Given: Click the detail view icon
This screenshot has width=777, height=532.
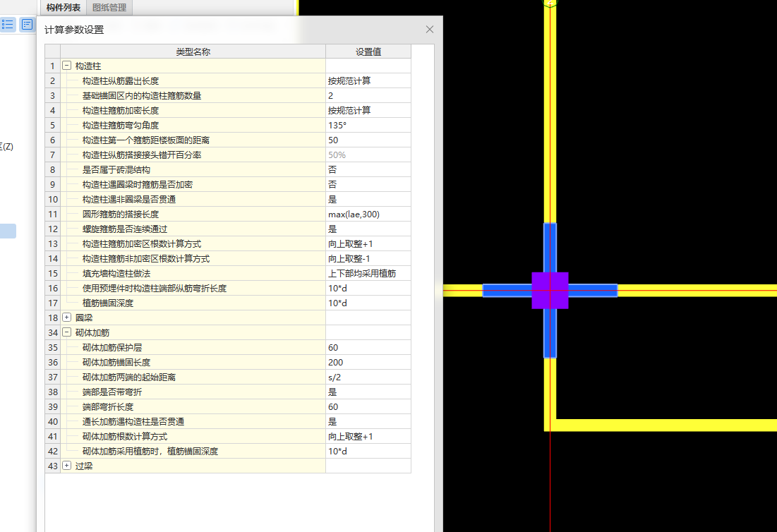Looking at the screenshot, I should (x=28, y=24).
